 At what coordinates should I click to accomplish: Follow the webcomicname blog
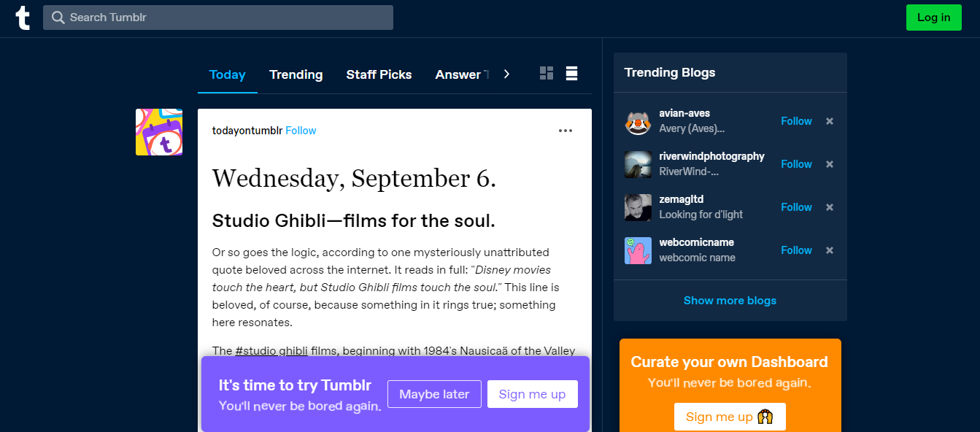point(796,250)
